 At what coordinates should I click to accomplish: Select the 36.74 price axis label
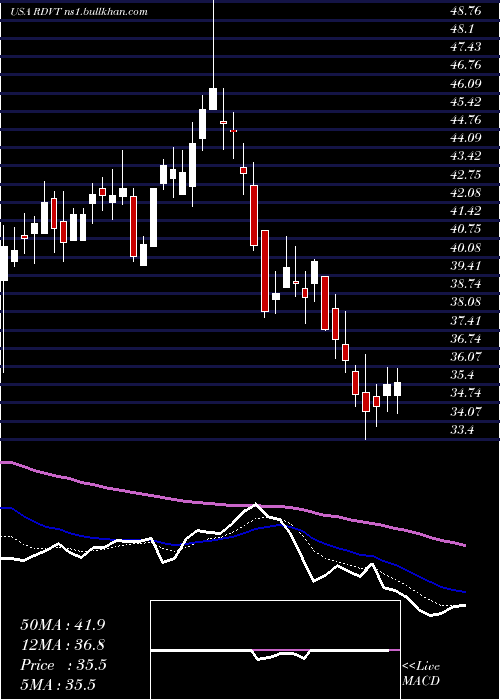[x=465, y=338]
